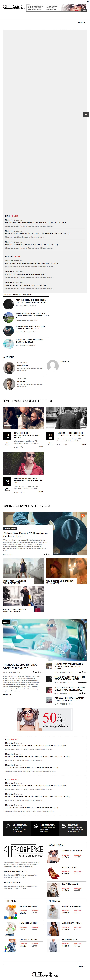Open Zletres Giral Duwick Wullam dolore headline
The height and width of the screenshot is (980, 90).
[x=25, y=534]
